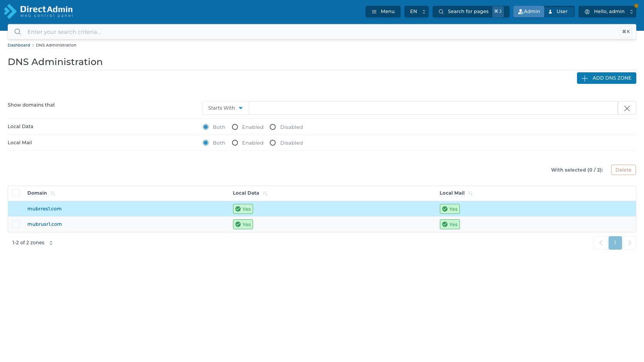Click the Delete selected button

(x=623, y=170)
